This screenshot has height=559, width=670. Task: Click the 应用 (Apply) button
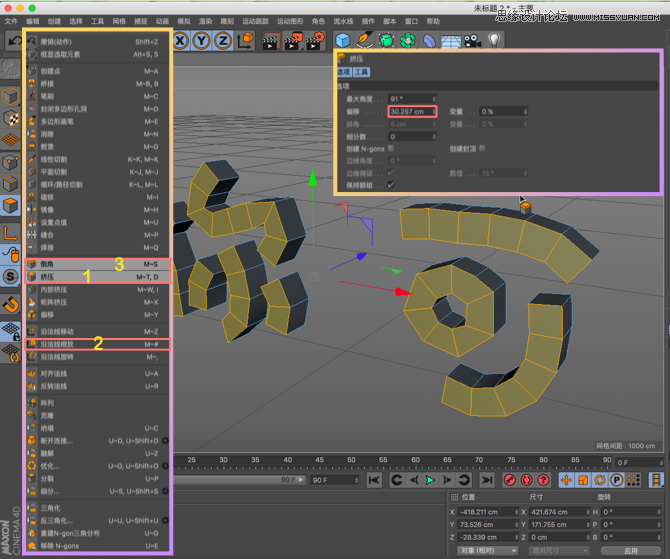631,550
